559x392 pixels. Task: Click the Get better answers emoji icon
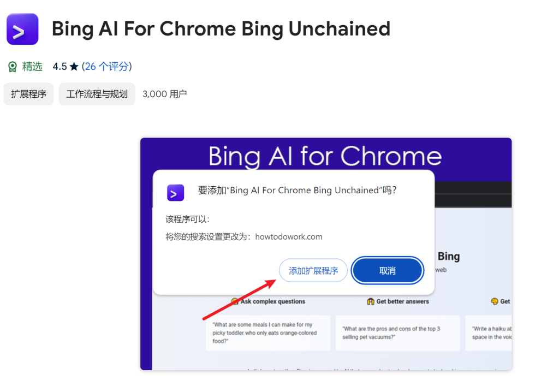pyautogui.click(x=371, y=301)
